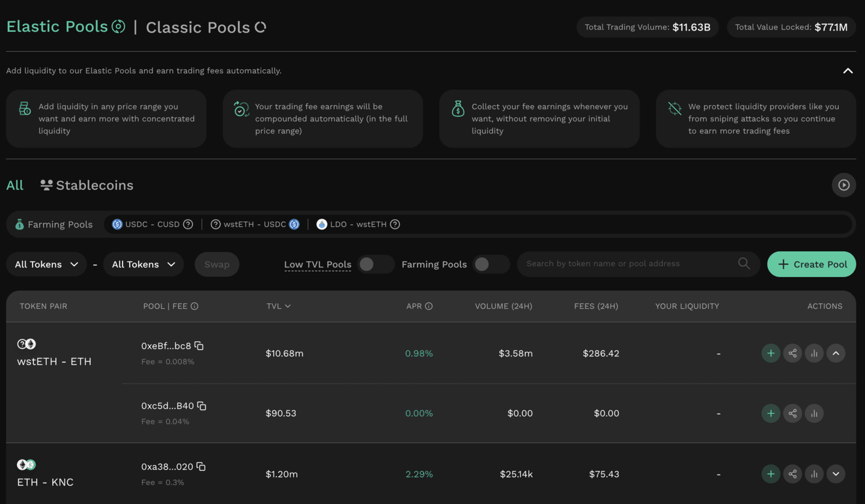Copy pool address 0xa38...020
865x504 pixels.
click(201, 467)
